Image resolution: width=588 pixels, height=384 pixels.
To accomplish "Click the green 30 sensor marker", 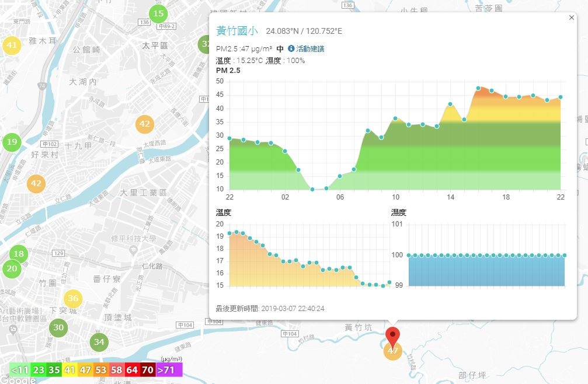I will pyautogui.click(x=58, y=328).
